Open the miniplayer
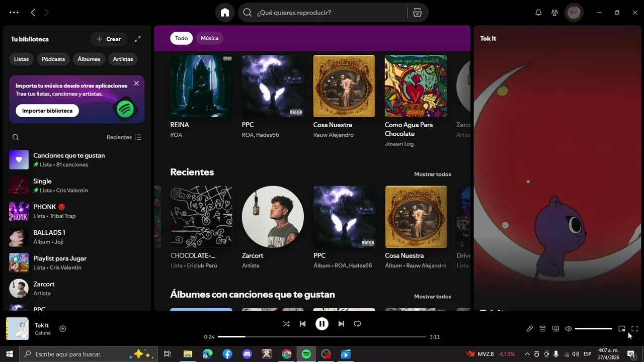The height and width of the screenshot is (362, 644). coord(622,329)
